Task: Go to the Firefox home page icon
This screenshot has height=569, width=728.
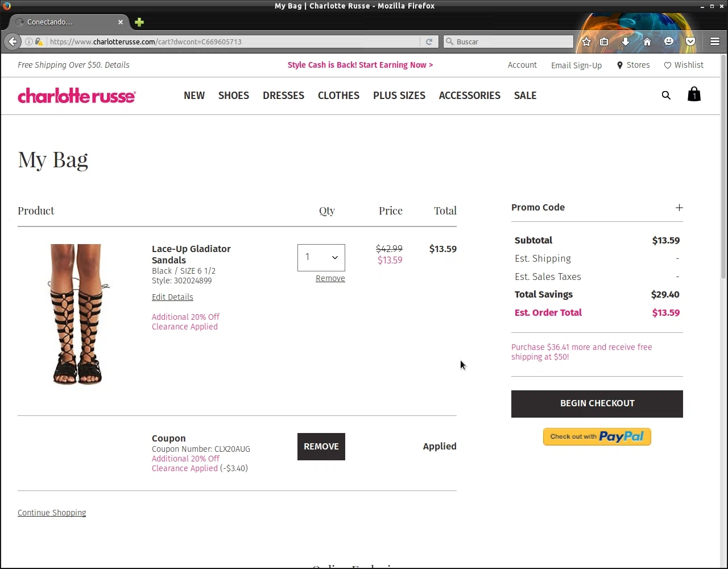Action: (x=647, y=42)
